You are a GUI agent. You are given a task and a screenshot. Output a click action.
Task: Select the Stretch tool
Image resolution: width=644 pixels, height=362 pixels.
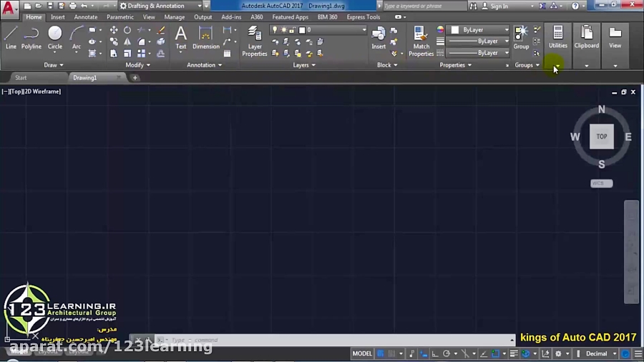pyautogui.click(x=114, y=54)
